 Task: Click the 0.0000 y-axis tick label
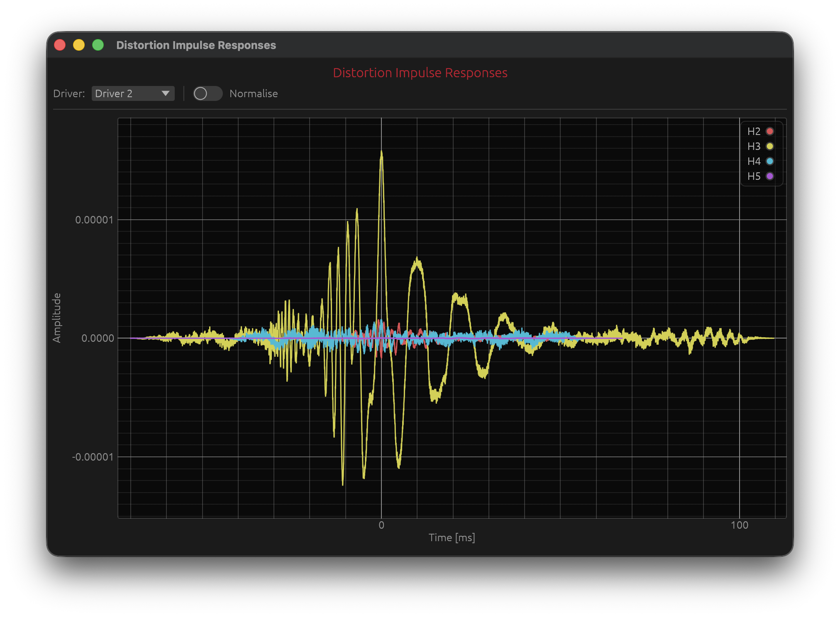coord(98,338)
